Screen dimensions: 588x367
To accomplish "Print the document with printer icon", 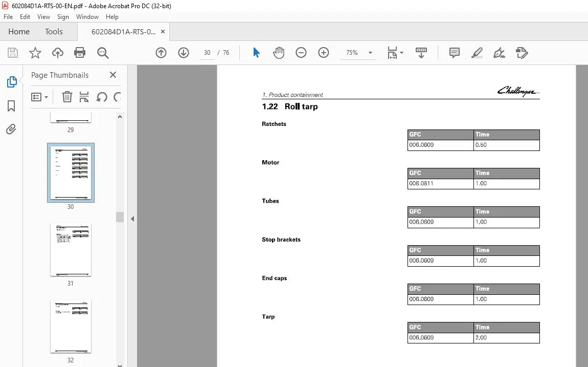I will pos(80,53).
